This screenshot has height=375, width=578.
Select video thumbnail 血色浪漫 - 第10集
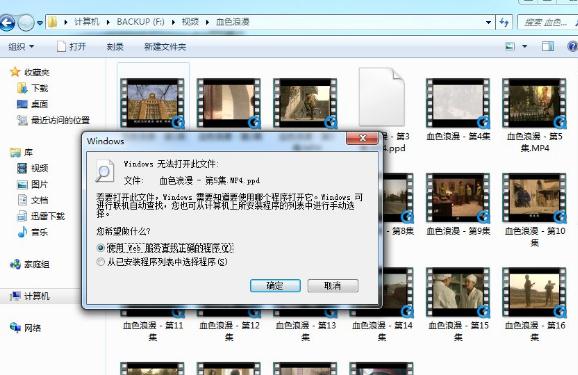coord(535,198)
